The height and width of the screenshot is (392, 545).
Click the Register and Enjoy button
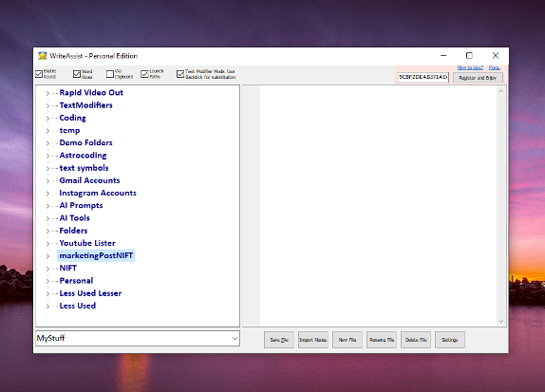pos(478,78)
